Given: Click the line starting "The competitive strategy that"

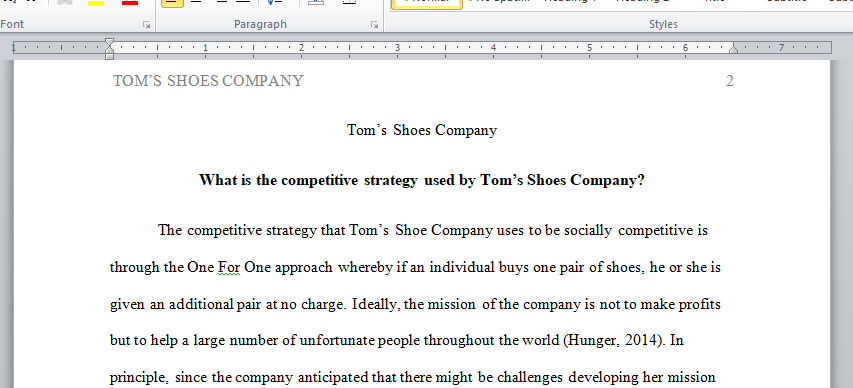Looking at the screenshot, I should 432,231.
